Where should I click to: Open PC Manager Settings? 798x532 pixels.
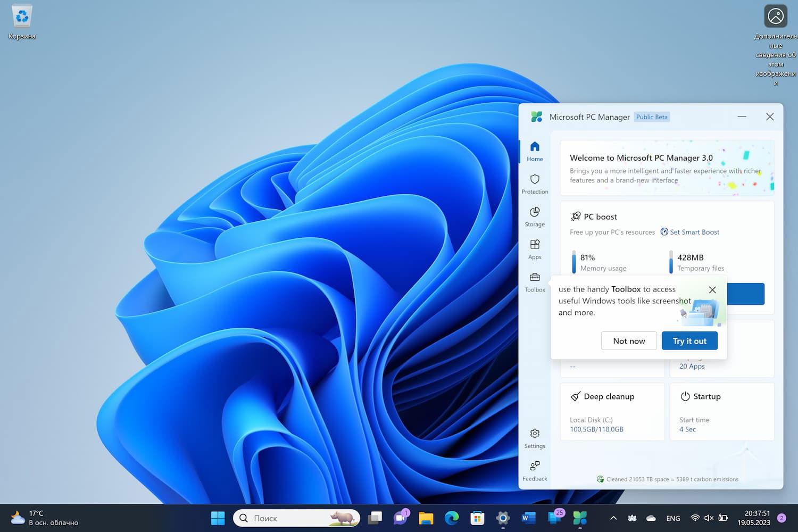tap(535, 438)
